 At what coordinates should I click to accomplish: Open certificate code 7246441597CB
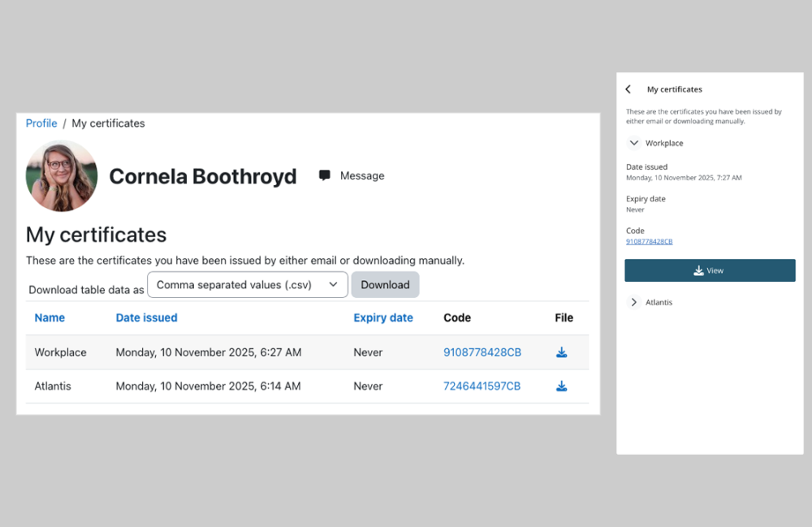(x=482, y=387)
